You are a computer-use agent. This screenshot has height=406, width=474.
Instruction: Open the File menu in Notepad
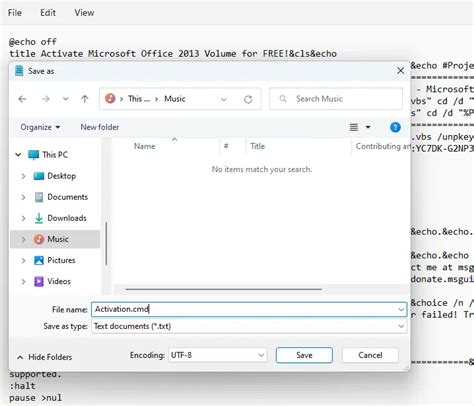[15, 13]
